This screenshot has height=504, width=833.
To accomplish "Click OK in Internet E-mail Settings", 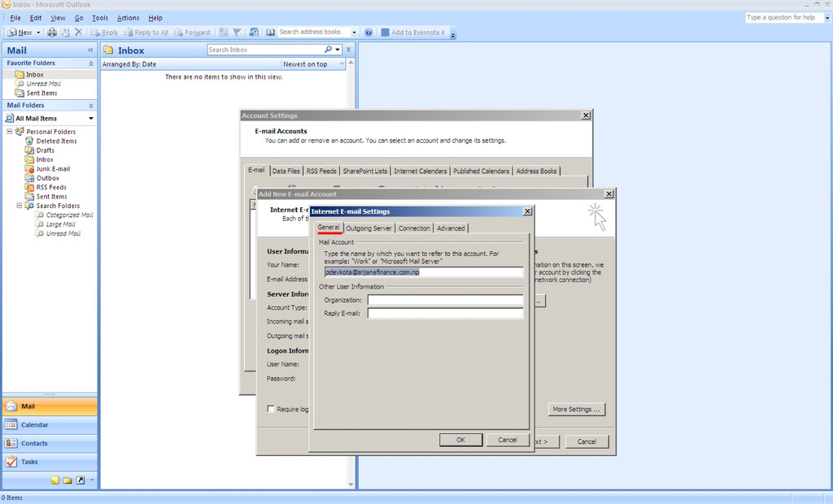I will point(460,440).
